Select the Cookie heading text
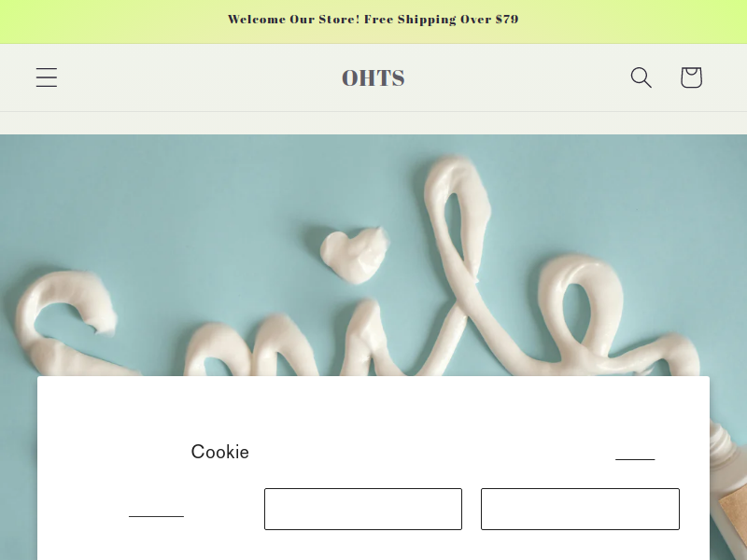Viewport: 747px width, 560px height. pyautogui.click(x=220, y=452)
